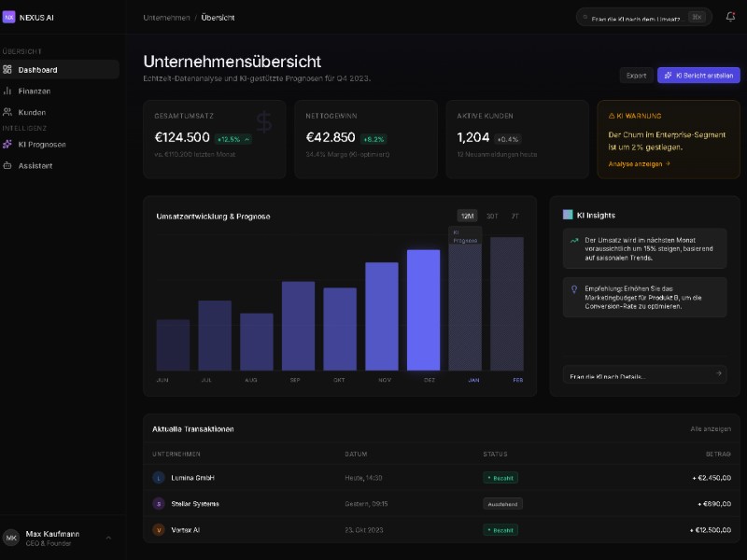Viewport: 747px width, 560px height.
Task: Switch chart range to 12M
Action: point(468,216)
